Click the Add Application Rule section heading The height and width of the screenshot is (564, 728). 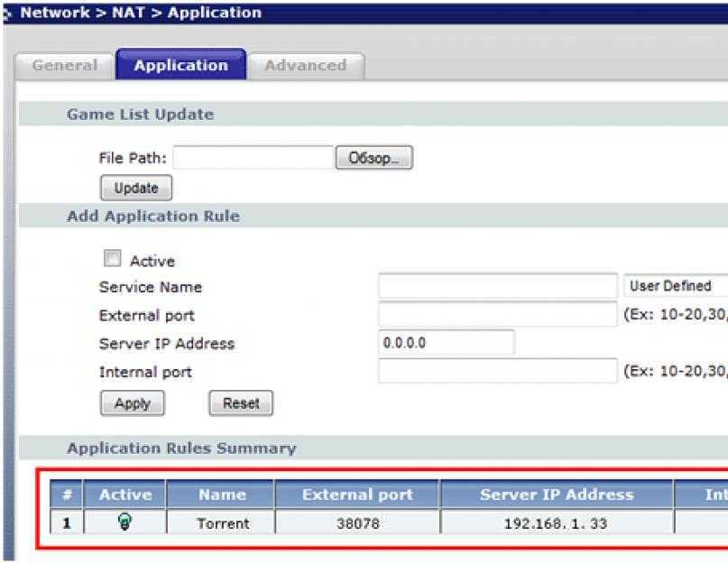[153, 216]
